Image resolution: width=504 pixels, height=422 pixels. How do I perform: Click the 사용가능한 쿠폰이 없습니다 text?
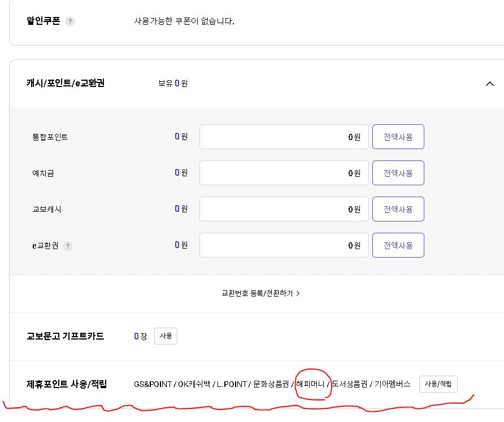[184, 21]
